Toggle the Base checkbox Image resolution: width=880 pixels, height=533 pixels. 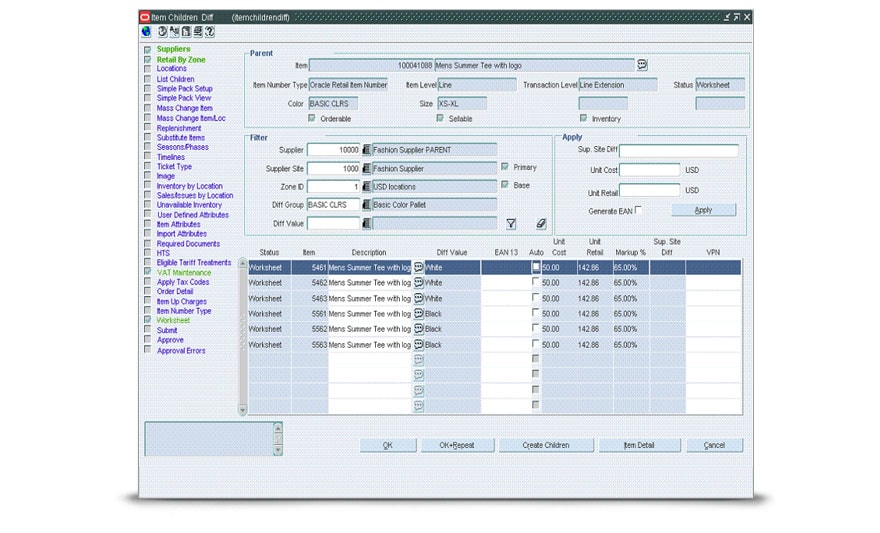[x=505, y=185]
